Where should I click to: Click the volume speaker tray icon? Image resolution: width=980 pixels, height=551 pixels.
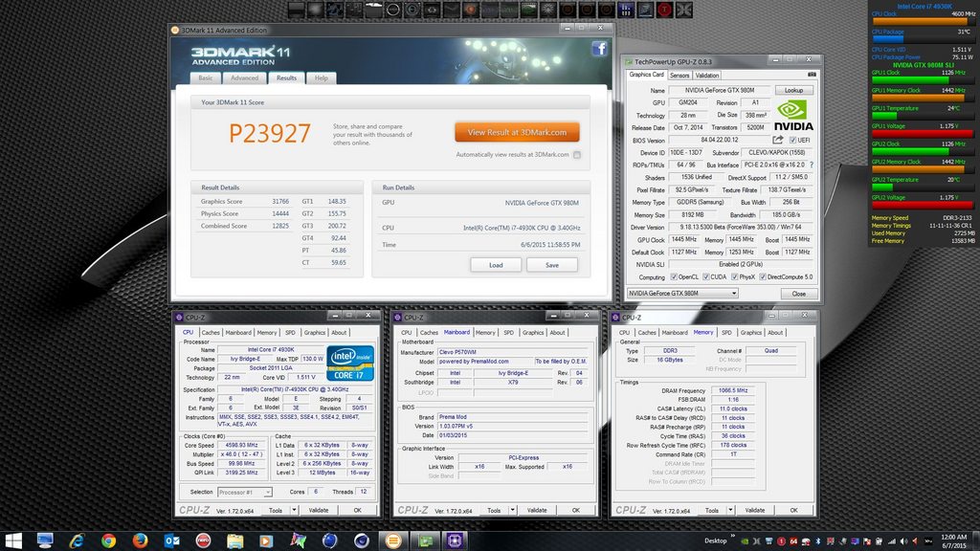(x=904, y=541)
